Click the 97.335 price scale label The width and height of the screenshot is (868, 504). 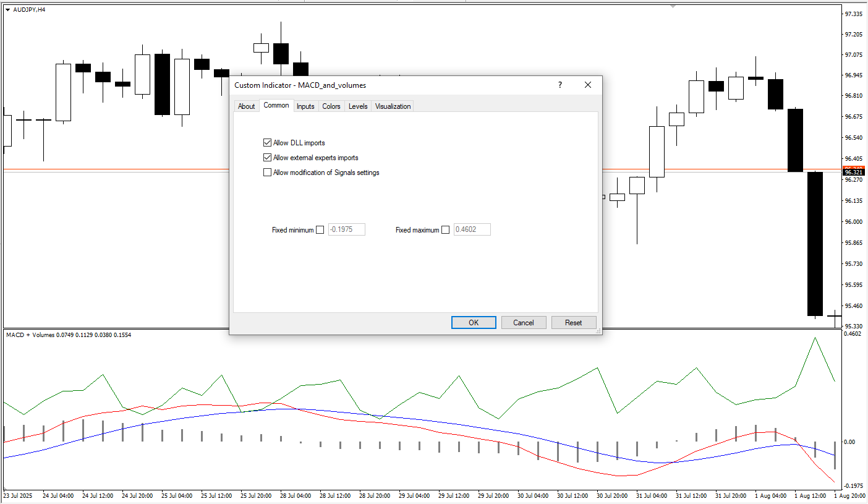click(854, 14)
